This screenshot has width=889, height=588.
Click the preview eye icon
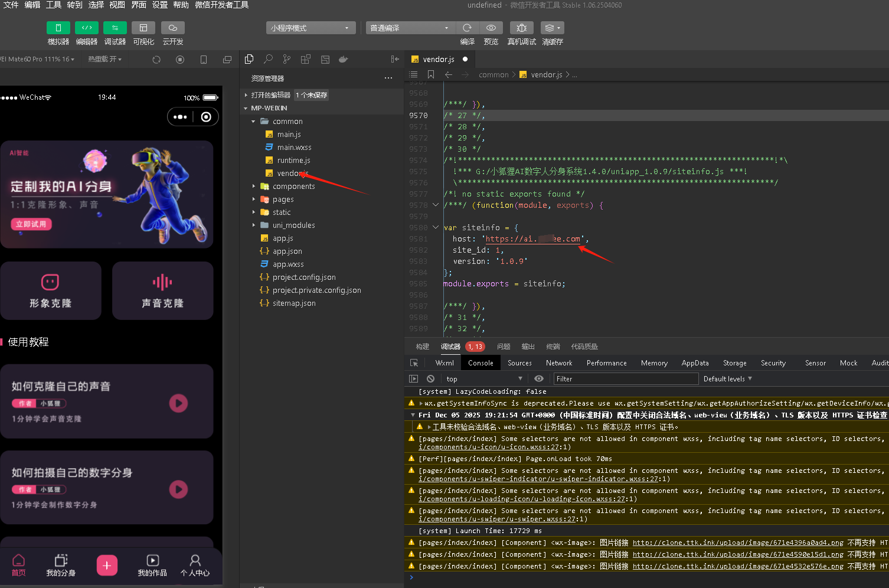[x=491, y=28]
